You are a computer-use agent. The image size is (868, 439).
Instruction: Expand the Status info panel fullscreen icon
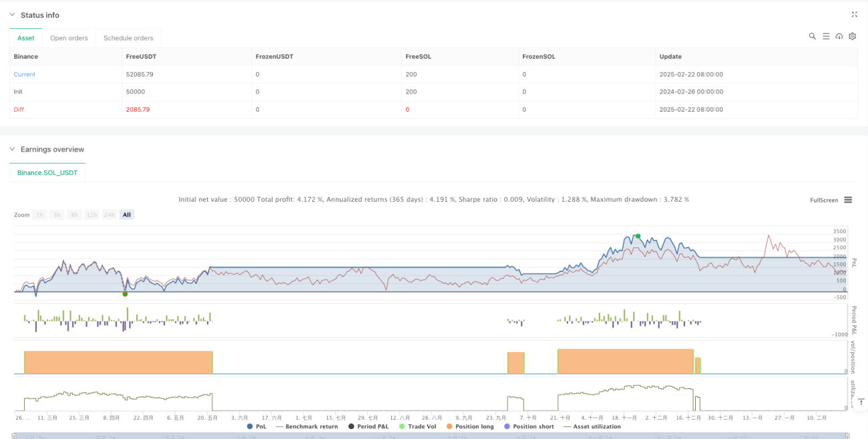[x=855, y=14]
